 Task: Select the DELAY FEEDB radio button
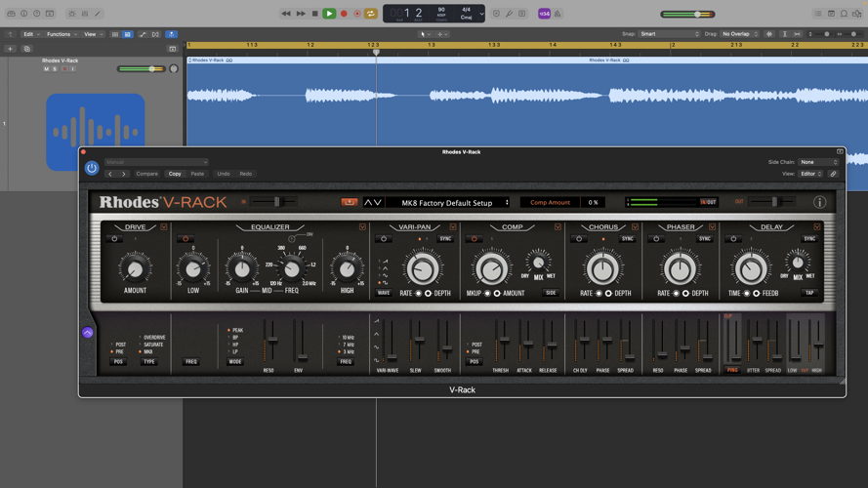[756, 293]
